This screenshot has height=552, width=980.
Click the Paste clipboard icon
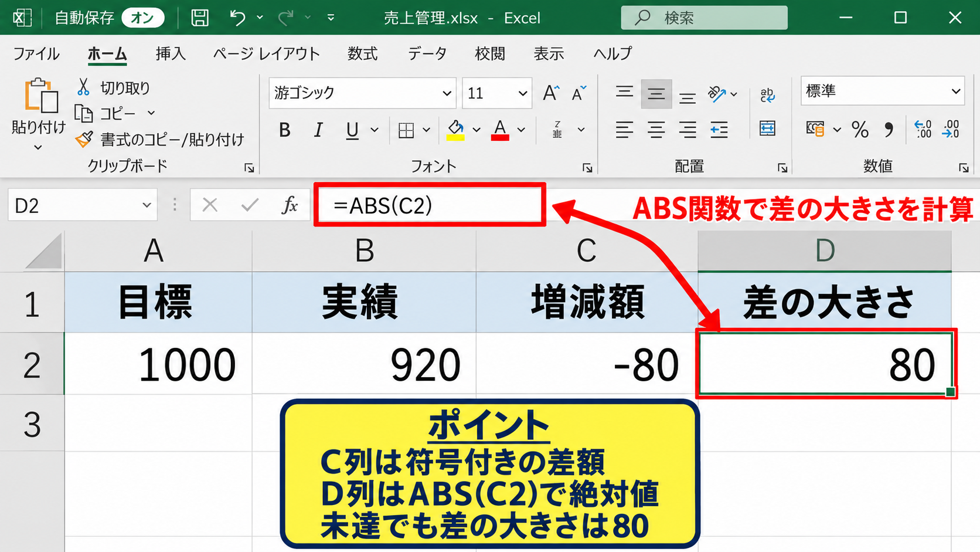40,96
